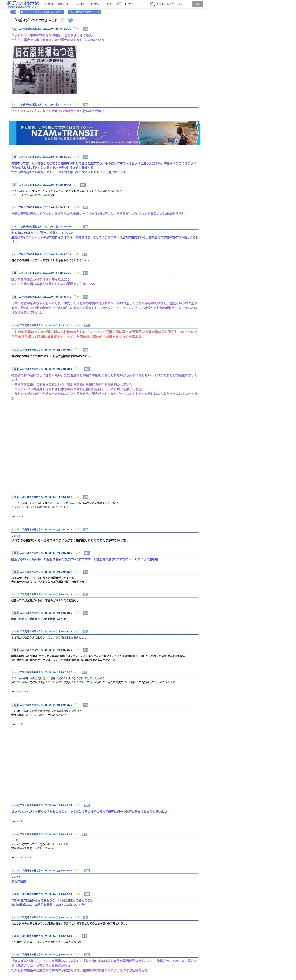Like post 21 with its heart icon
Screen dimensions: 296x980
76,672
